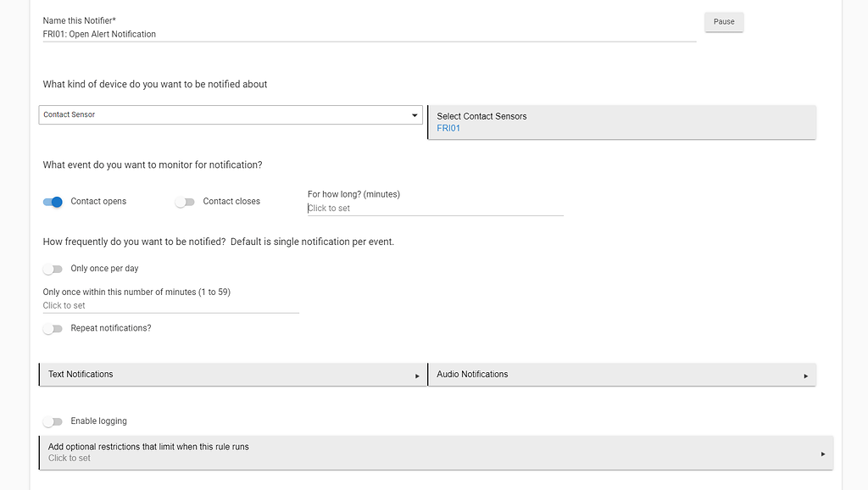Click the arrow on the optional restrictions panel
The height and width of the screenshot is (490, 868).
click(x=822, y=453)
